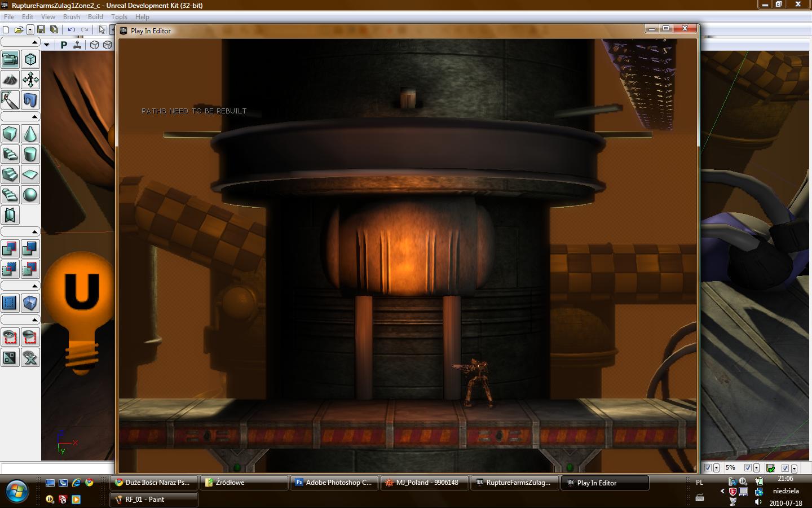Click the Show Selected Only eye icon
812x508 pixels.
tap(10, 338)
